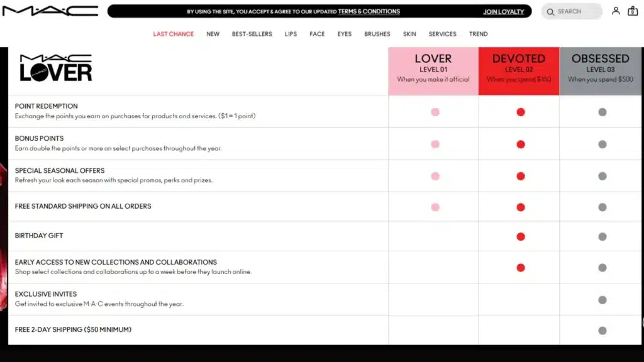Click the MAC Lover logo

click(x=56, y=68)
